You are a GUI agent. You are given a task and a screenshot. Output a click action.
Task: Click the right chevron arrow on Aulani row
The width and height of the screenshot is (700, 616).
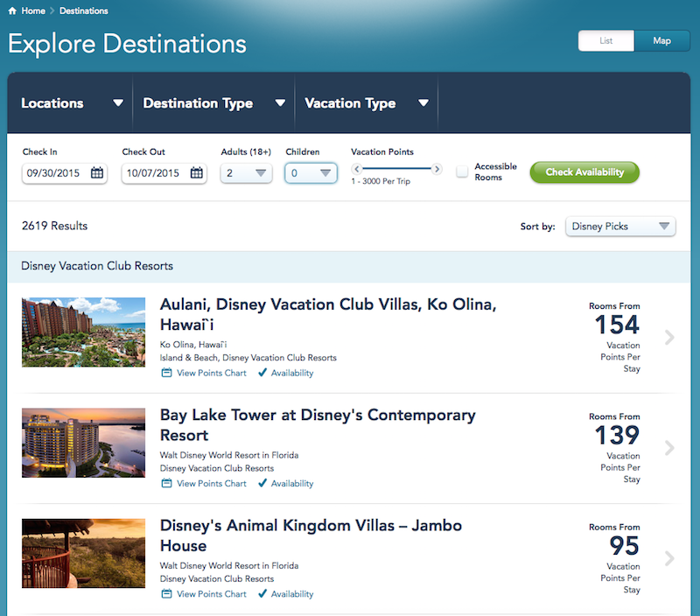[669, 338]
